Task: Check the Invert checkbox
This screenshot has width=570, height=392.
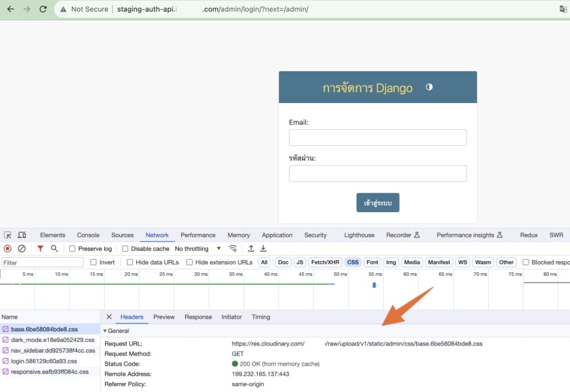Action: pyautogui.click(x=94, y=262)
